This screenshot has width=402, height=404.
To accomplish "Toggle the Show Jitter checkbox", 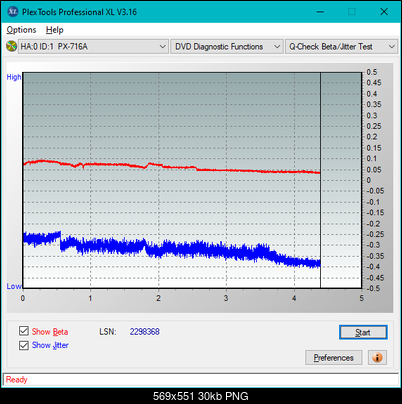I will pos(24,345).
